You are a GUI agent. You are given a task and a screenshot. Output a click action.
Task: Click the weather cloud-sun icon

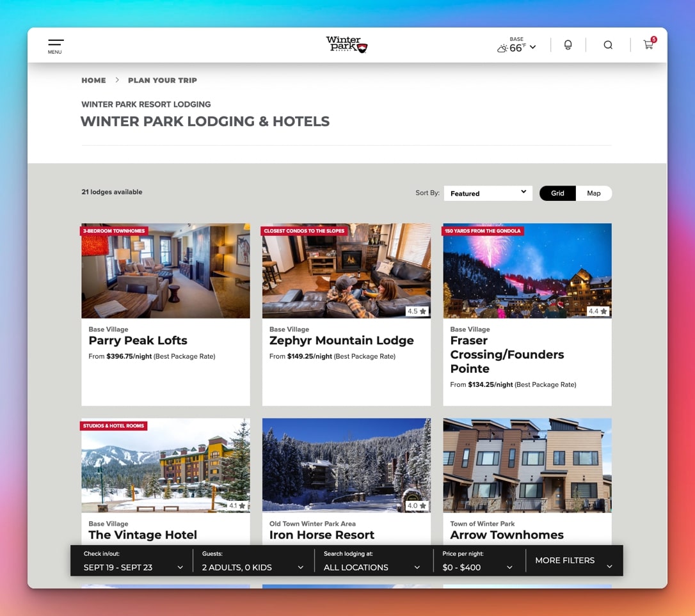click(x=502, y=48)
